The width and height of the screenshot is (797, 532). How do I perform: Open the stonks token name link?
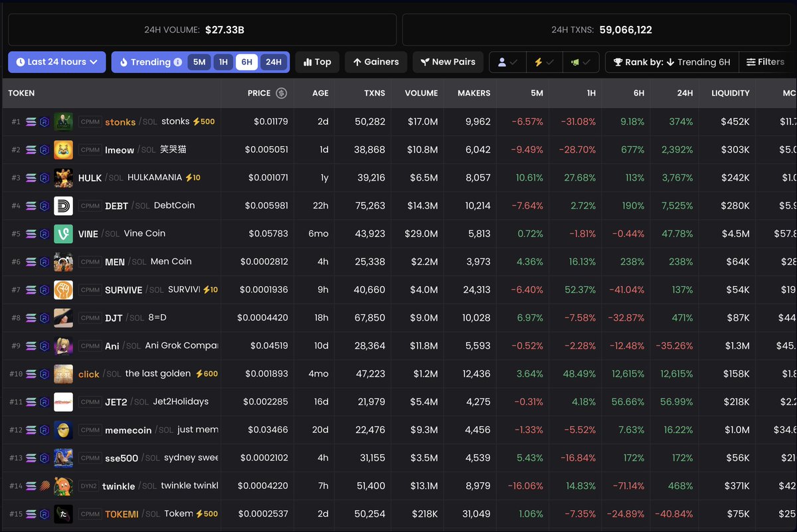point(120,122)
